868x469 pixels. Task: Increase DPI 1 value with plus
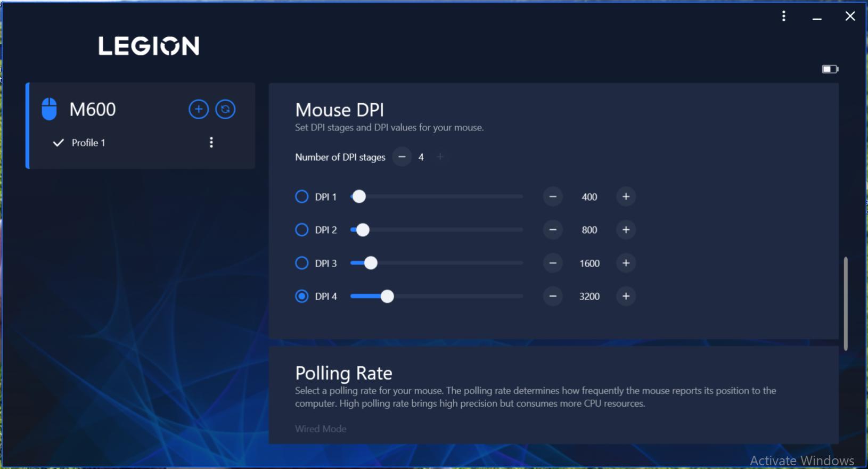(x=626, y=197)
